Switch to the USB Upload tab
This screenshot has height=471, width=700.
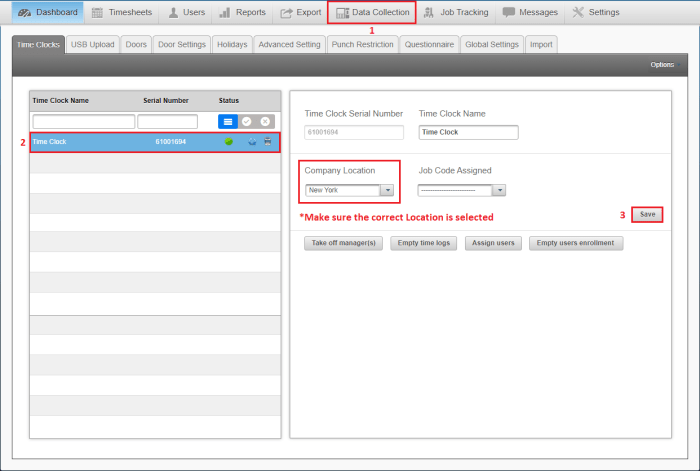92,45
